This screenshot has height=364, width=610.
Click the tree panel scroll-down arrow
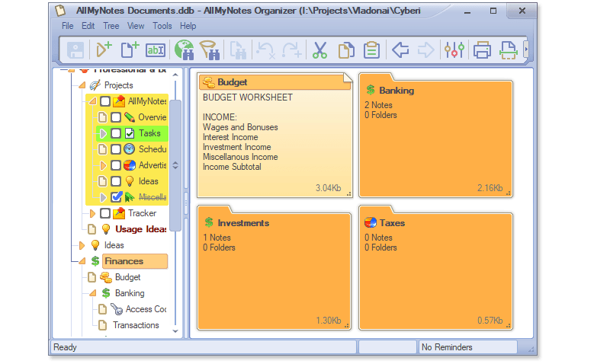click(175, 331)
